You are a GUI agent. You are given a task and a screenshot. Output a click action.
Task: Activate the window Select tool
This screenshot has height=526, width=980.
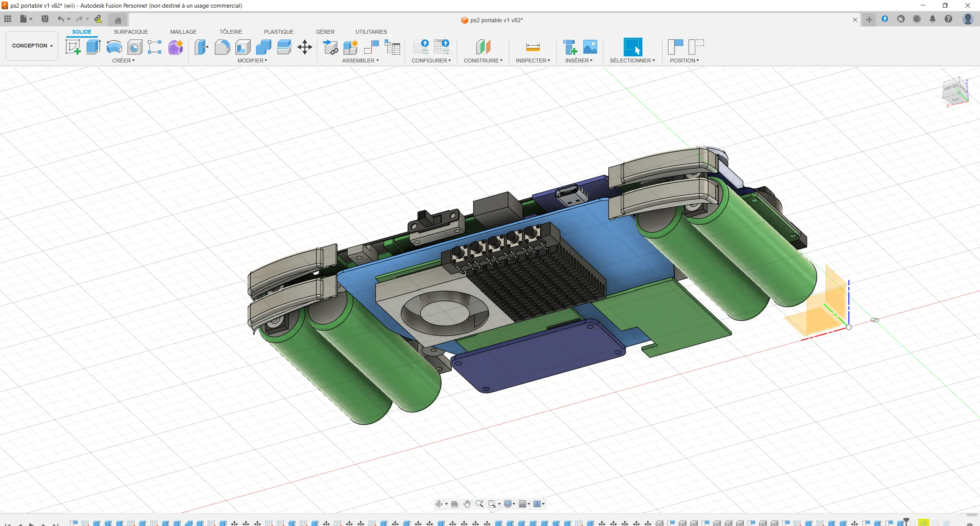(x=632, y=47)
